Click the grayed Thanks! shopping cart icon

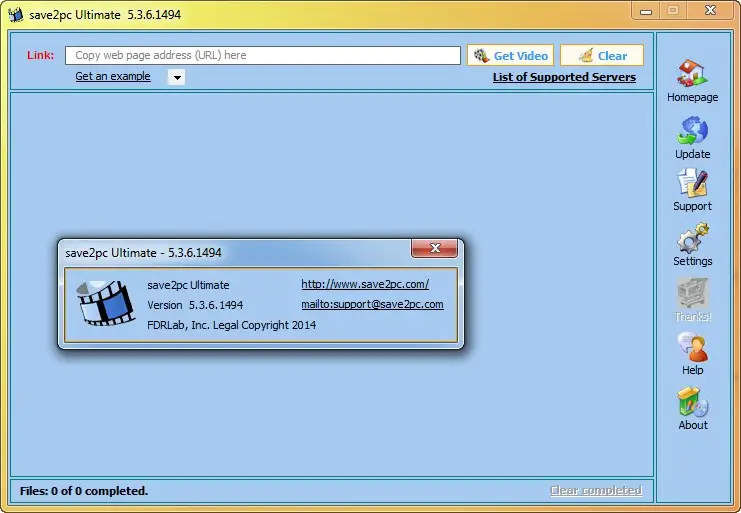coord(692,292)
